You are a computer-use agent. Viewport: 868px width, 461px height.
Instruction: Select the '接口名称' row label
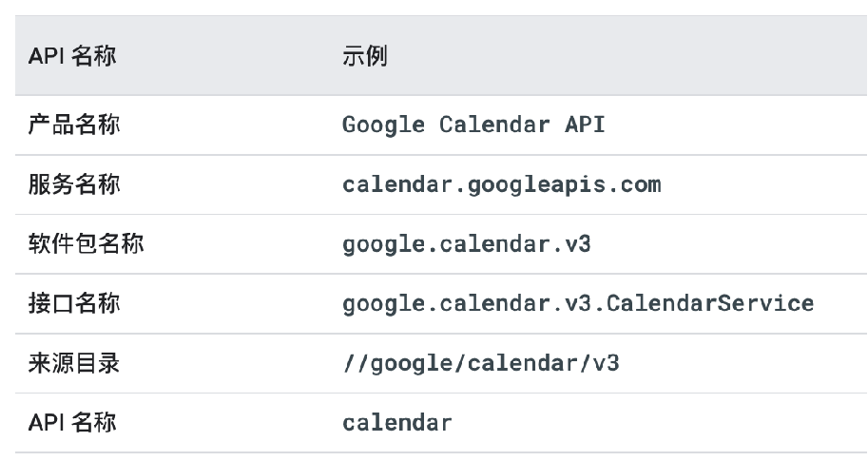click(x=74, y=303)
